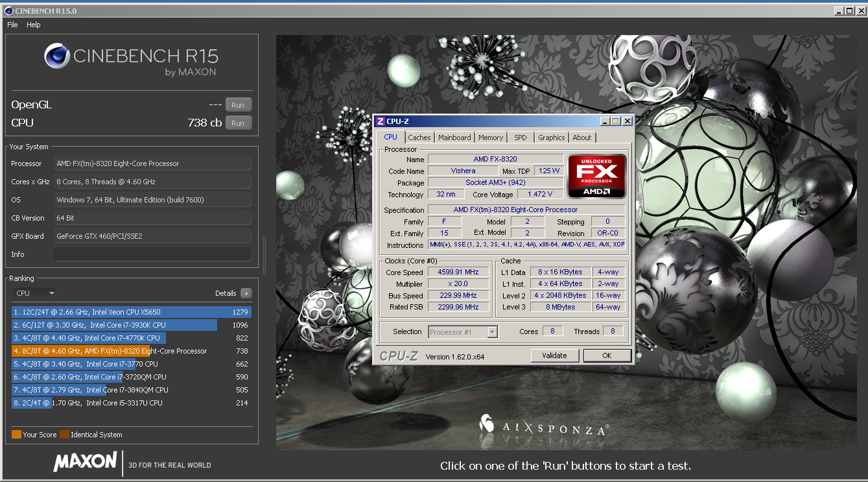Click inside the empty Info field

tap(152, 254)
